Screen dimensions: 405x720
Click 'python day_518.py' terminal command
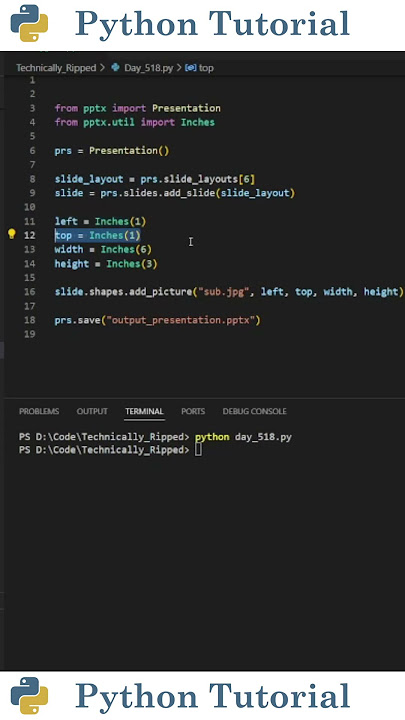[243, 437]
